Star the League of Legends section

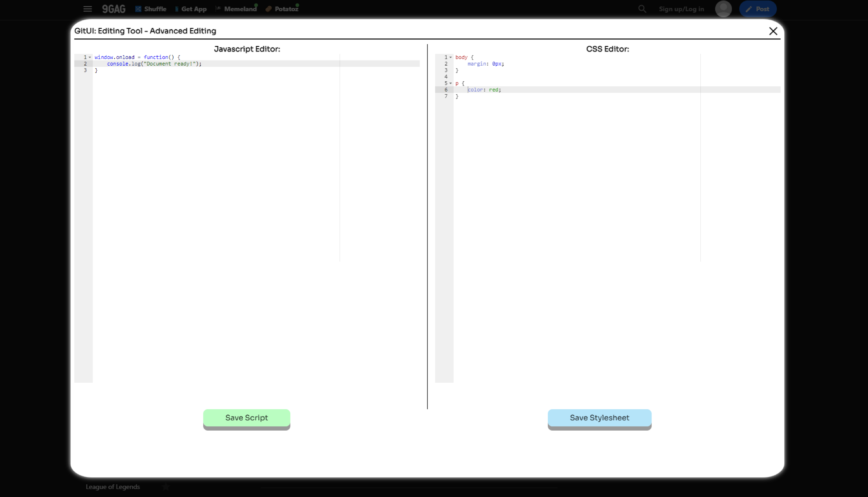(x=166, y=487)
